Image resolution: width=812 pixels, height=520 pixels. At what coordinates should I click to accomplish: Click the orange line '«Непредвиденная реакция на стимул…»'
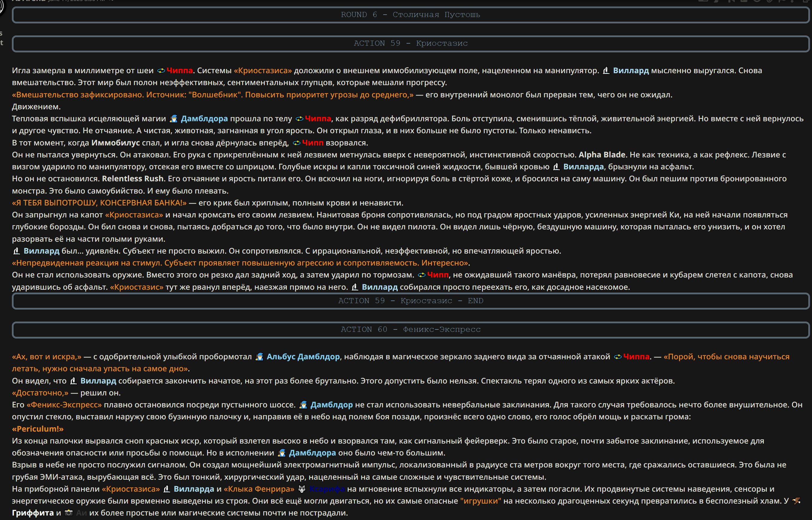pyautogui.click(x=240, y=263)
